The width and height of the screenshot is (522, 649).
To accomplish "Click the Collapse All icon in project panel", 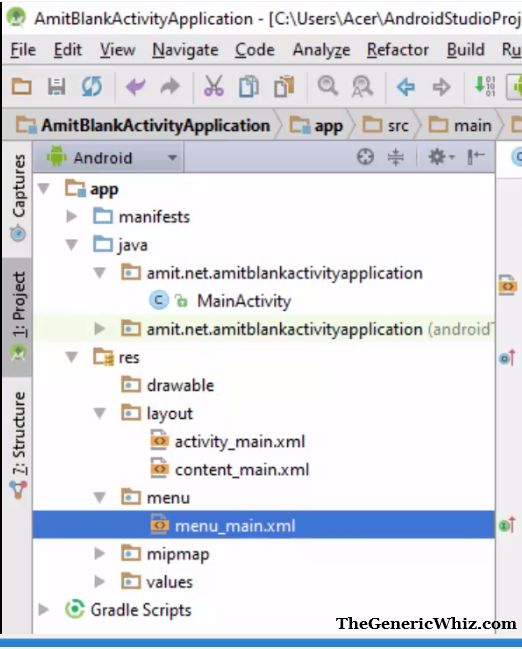I will coord(396,157).
